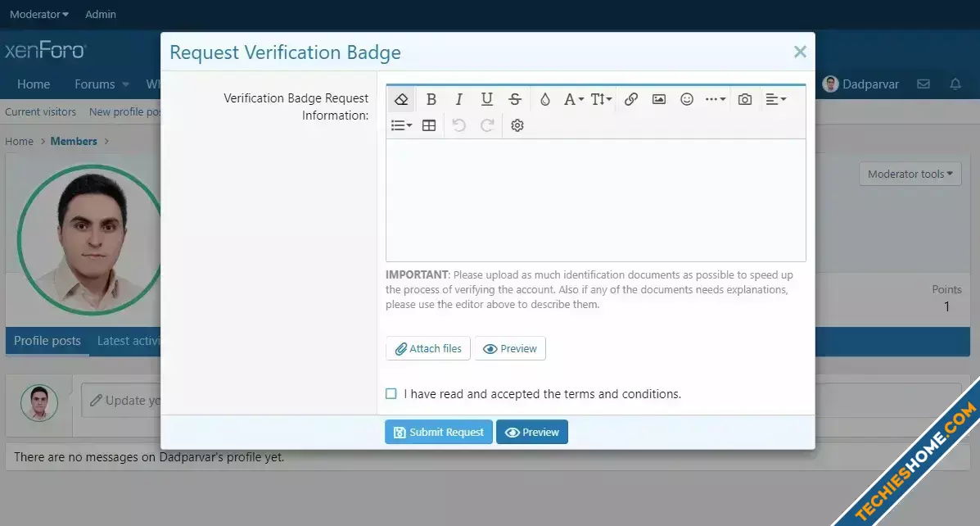Click the Submit Request button
This screenshot has width=980, height=526.
click(439, 432)
